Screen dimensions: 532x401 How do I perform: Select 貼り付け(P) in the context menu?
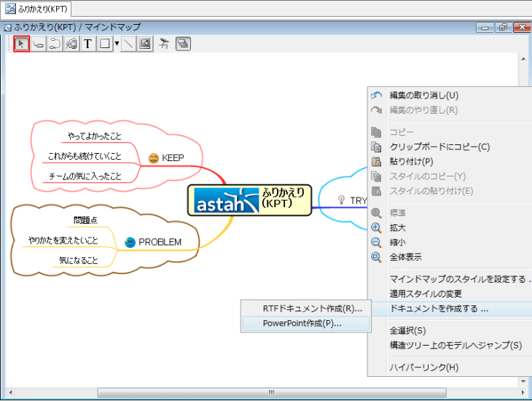412,162
